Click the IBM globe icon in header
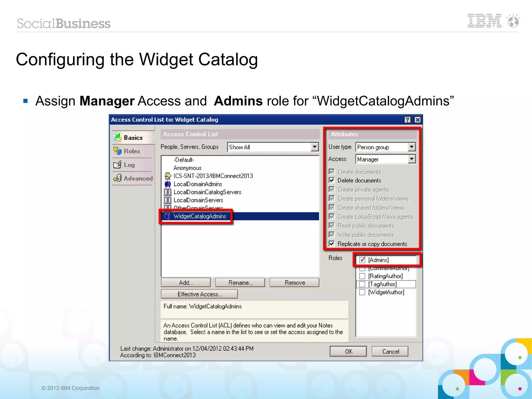The image size is (532, 399). point(513,21)
